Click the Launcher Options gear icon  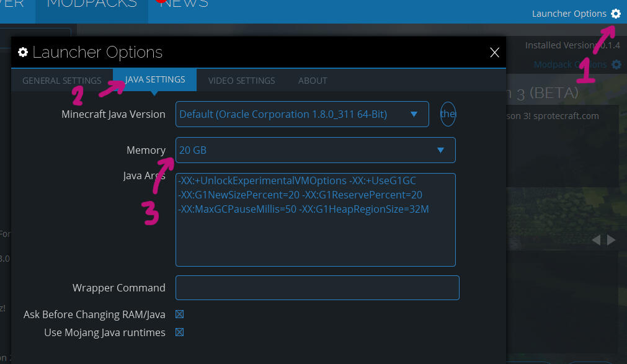(615, 14)
